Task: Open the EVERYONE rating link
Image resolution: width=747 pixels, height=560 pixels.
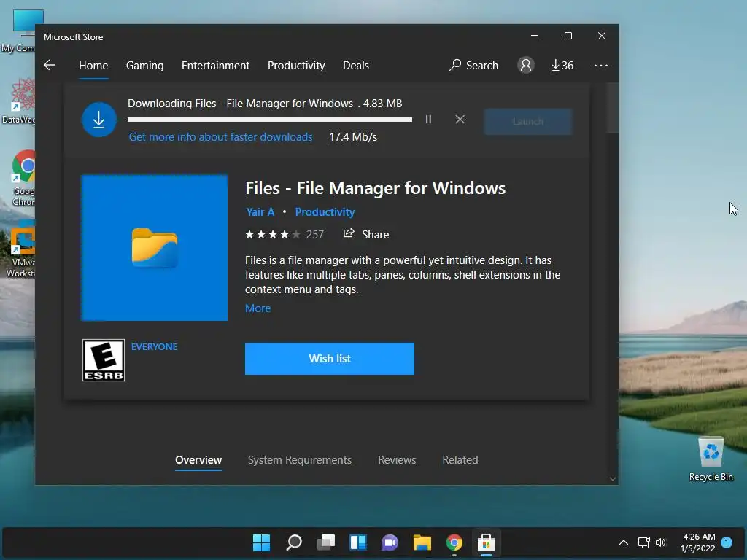Action: click(x=155, y=346)
